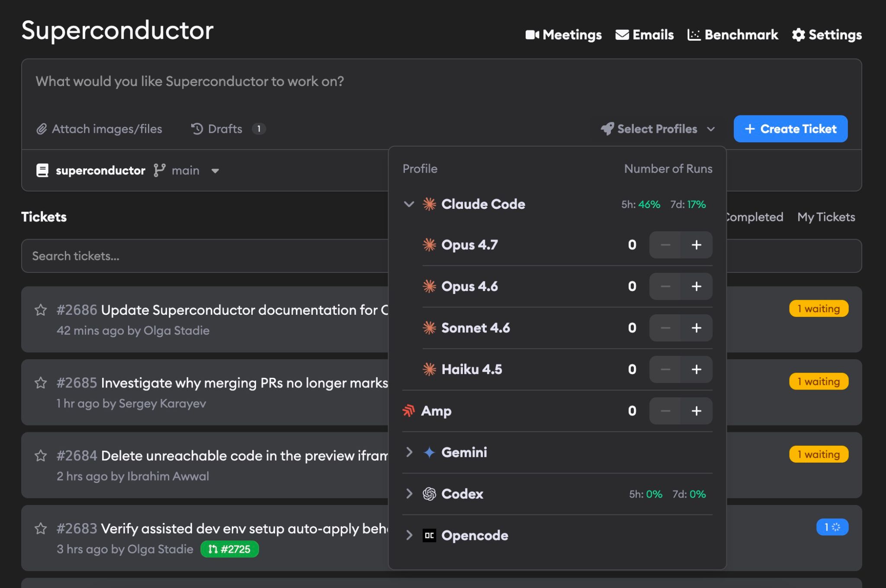Star ticket #2684

point(41,456)
